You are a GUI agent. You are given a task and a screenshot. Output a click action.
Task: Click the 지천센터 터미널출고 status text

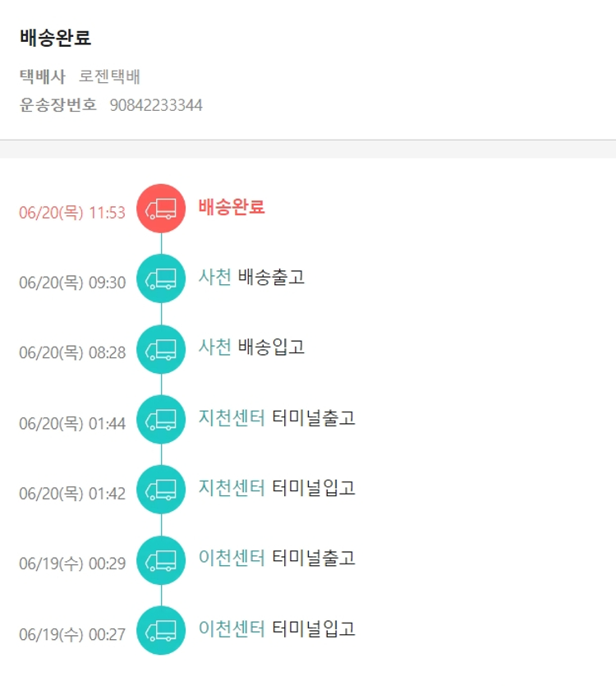tap(277, 418)
